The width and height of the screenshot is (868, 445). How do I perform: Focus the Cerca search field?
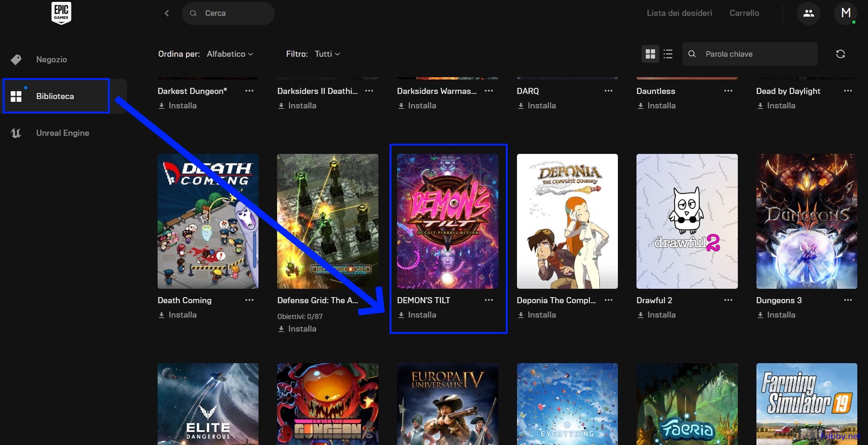[228, 13]
